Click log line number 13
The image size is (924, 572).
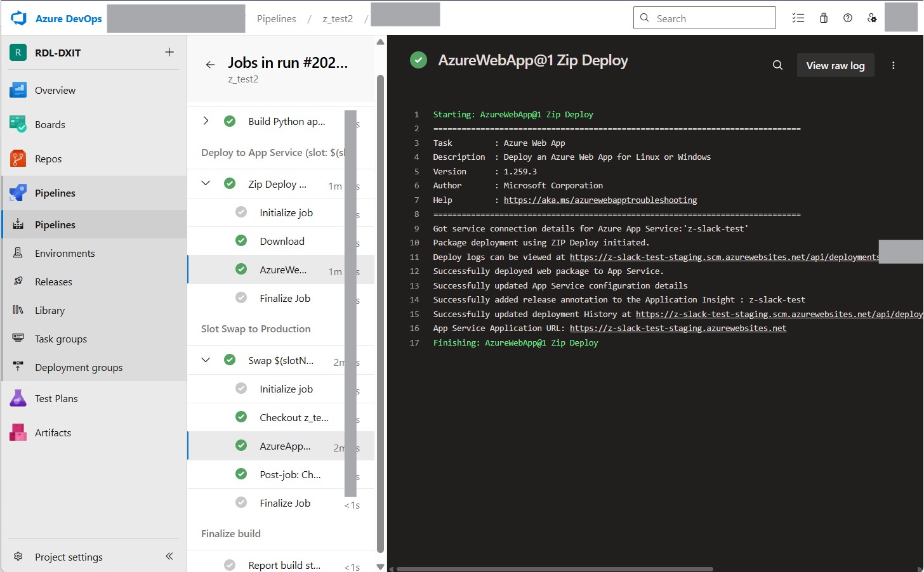click(414, 285)
